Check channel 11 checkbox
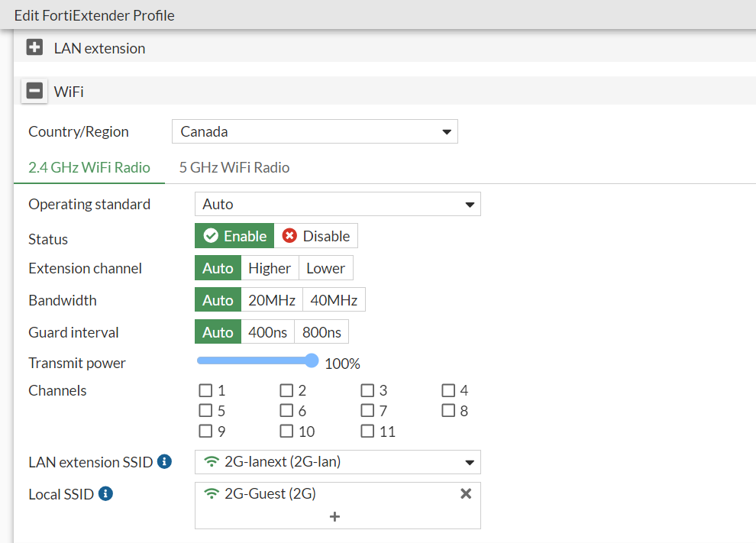 click(x=367, y=431)
